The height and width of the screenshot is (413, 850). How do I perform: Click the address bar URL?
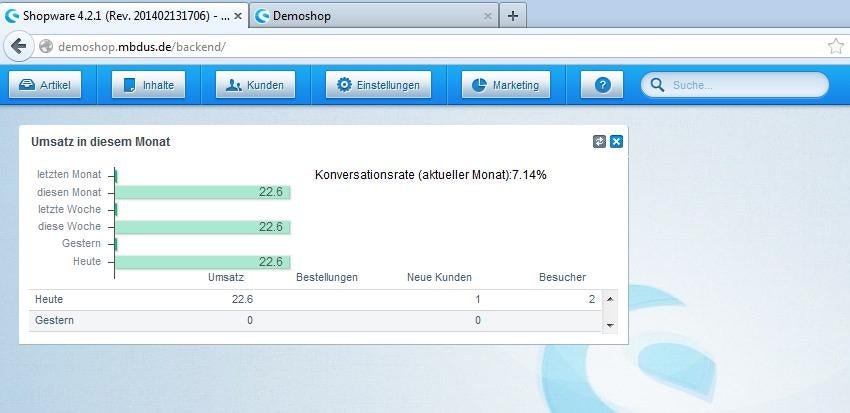point(142,47)
